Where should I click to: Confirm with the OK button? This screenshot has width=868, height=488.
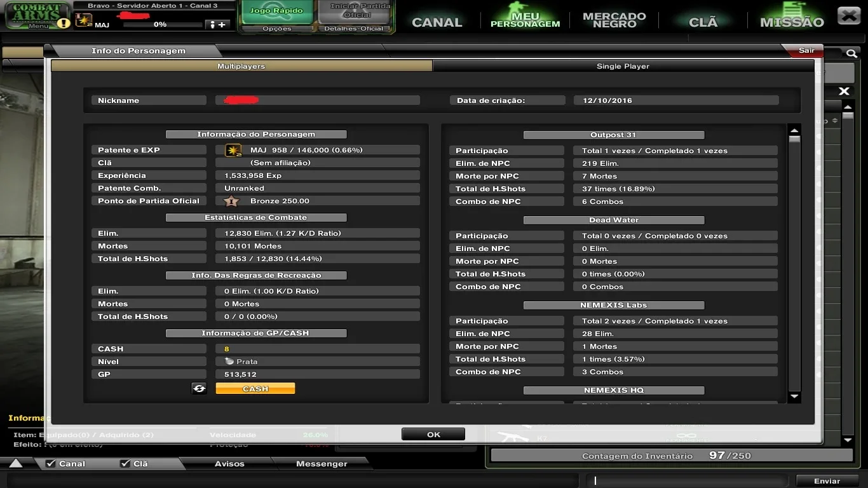coord(433,435)
